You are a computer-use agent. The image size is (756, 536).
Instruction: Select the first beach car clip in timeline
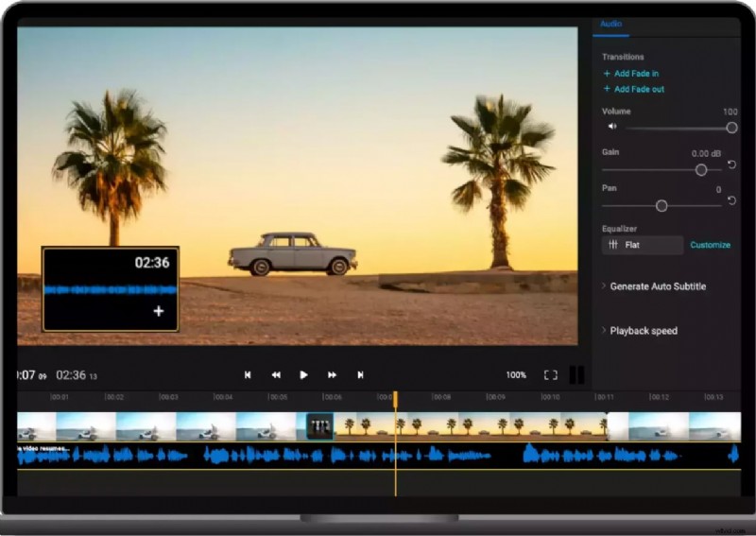[x=162, y=426]
